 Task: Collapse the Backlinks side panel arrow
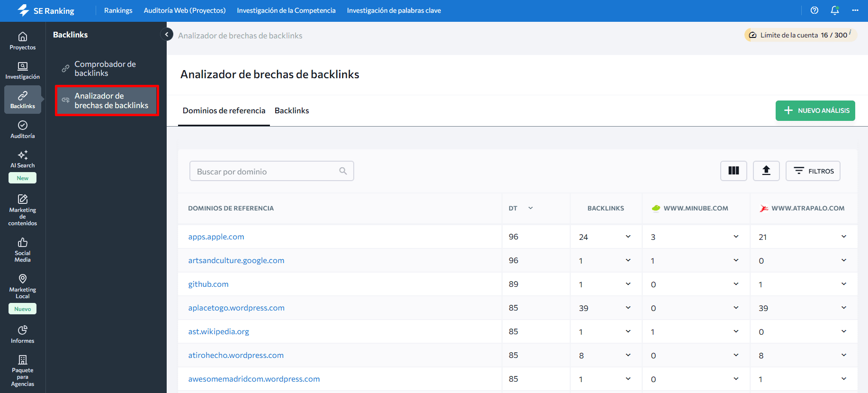[167, 34]
